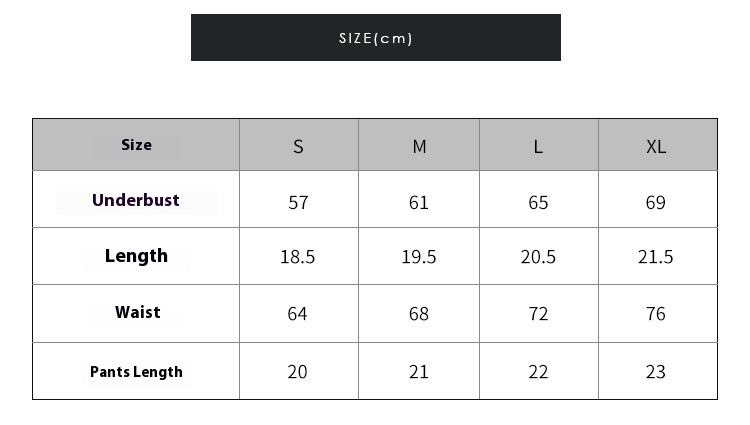Click the Underbust value 61 for M
The height and width of the screenshot is (425, 750).
pos(419,199)
